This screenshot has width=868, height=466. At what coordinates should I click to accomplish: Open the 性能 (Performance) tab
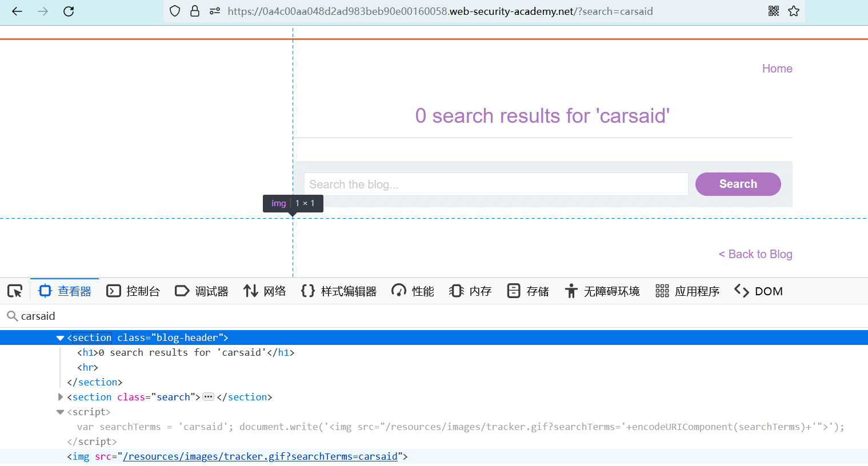[x=413, y=291]
